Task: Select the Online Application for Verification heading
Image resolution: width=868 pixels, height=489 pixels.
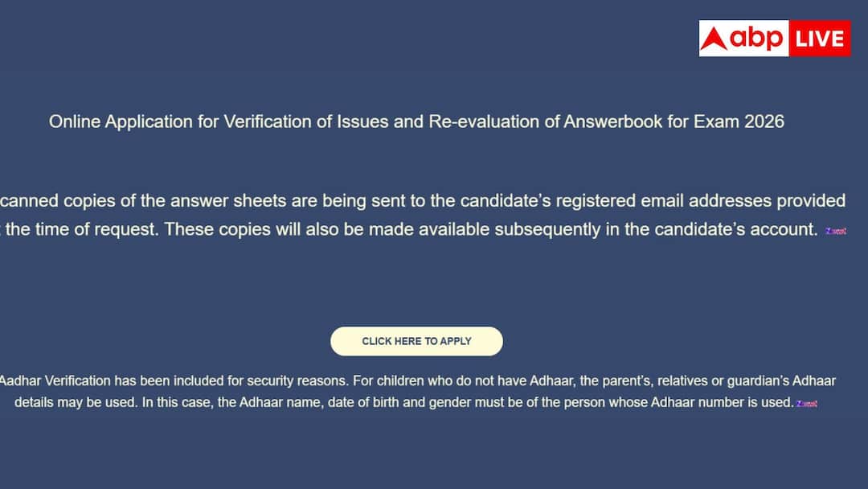Action: point(416,121)
